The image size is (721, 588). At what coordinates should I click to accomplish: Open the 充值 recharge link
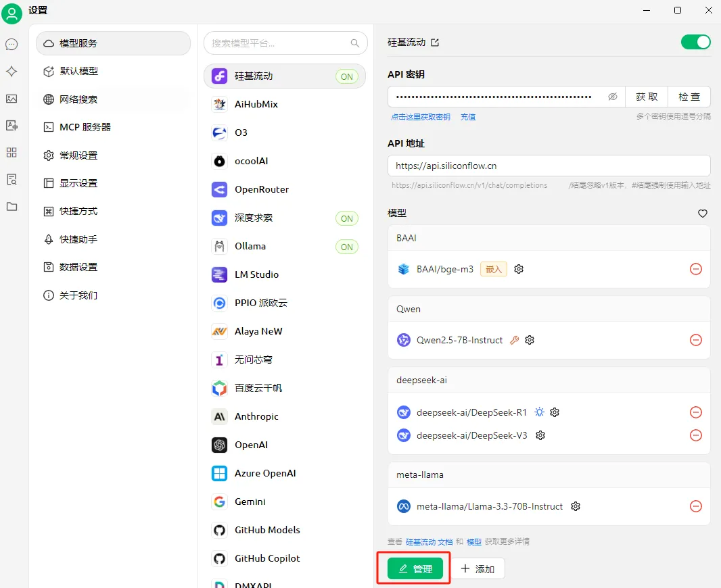(x=468, y=117)
